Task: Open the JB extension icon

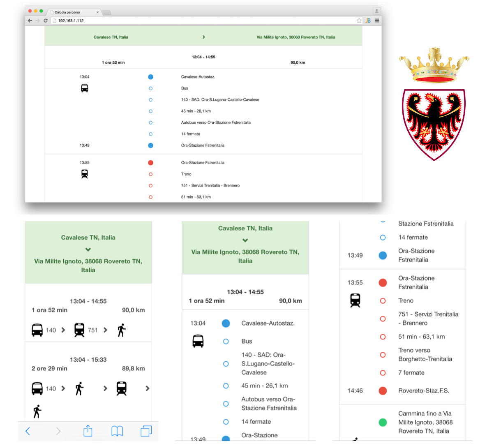Action: (368, 21)
